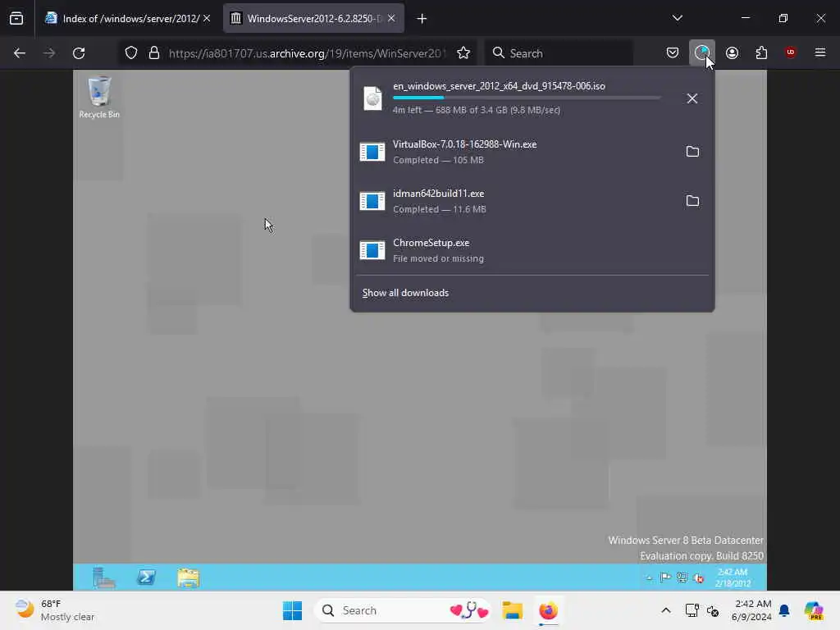Open tracking protection shield icon
The image size is (840, 630).
[x=131, y=53]
